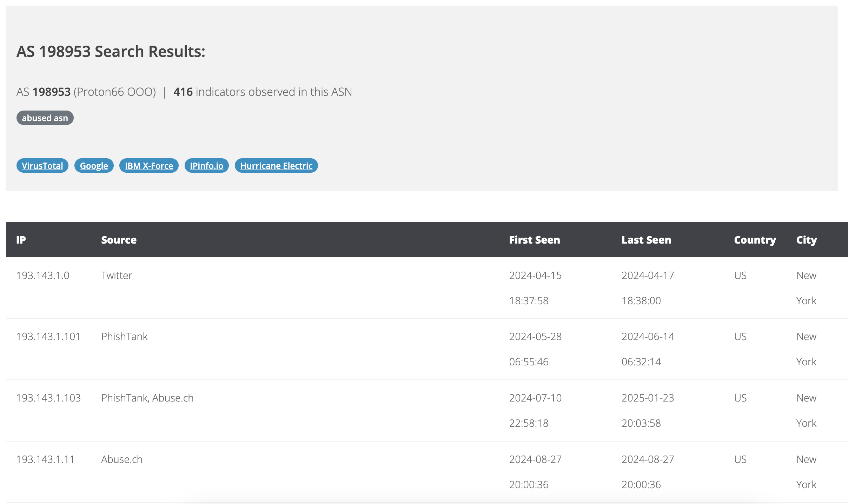Click the AS 198953 Search Results heading
The height and width of the screenshot is (504, 855).
(111, 52)
